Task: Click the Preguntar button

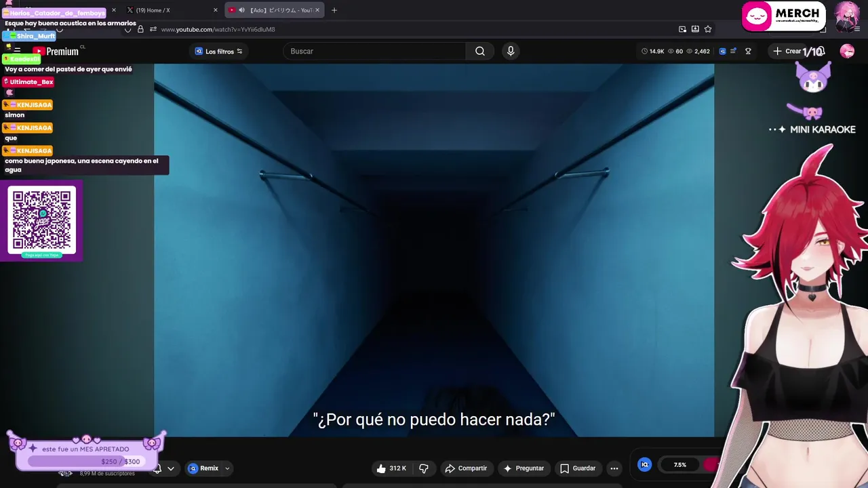Action: 523,468
